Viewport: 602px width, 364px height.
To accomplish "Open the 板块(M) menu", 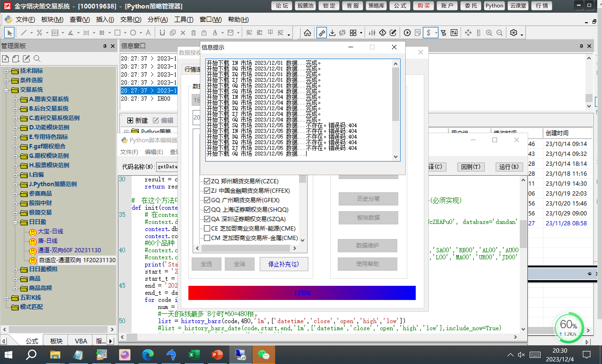I will tap(52, 20).
